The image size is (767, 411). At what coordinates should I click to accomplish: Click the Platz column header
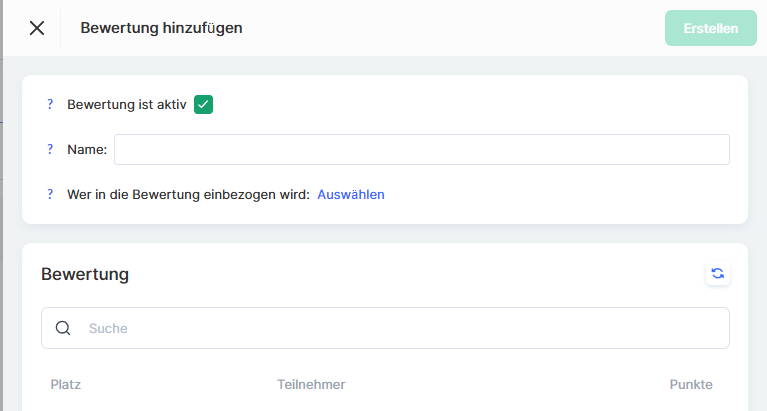coord(65,385)
